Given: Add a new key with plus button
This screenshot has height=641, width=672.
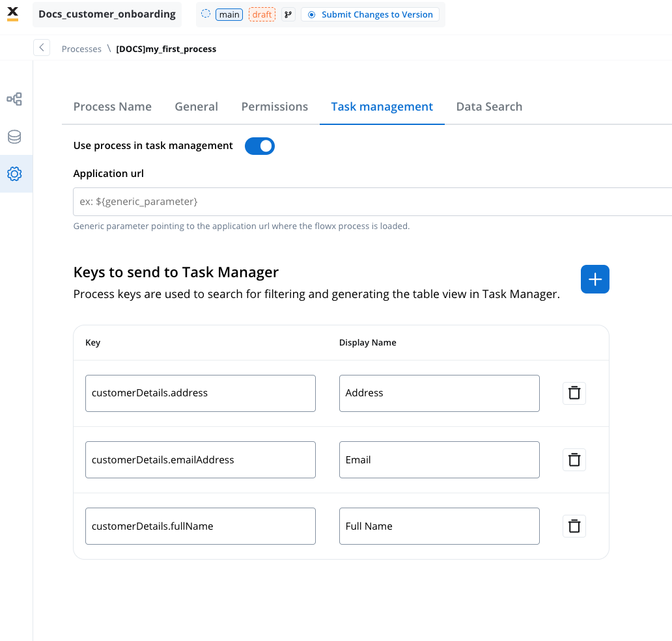Looking at the screenshot, I should click(595, 279).
